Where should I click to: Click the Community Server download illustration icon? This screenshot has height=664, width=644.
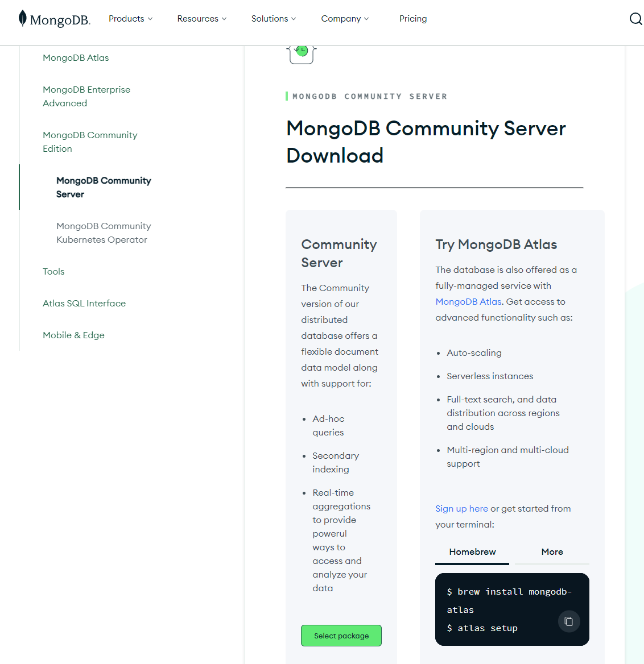[302, 54]
